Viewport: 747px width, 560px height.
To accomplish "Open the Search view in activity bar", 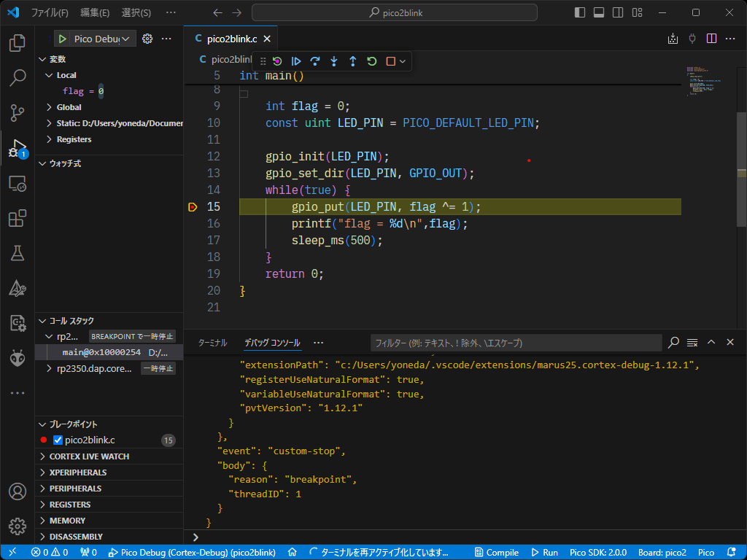I will [x=18, y=77].
